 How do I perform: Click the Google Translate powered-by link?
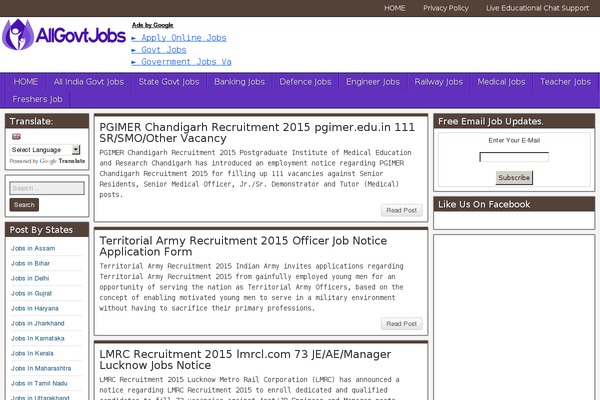(62, 161)
